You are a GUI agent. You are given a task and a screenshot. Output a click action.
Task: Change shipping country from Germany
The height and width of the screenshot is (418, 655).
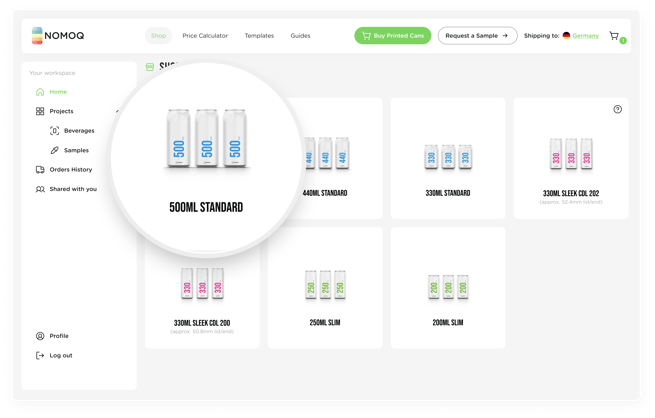pyautogui.click(x=585, y=36)
